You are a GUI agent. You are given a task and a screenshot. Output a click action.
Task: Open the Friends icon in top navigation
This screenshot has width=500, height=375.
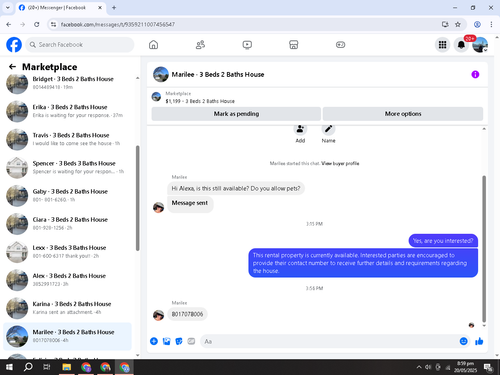point(200,45)
